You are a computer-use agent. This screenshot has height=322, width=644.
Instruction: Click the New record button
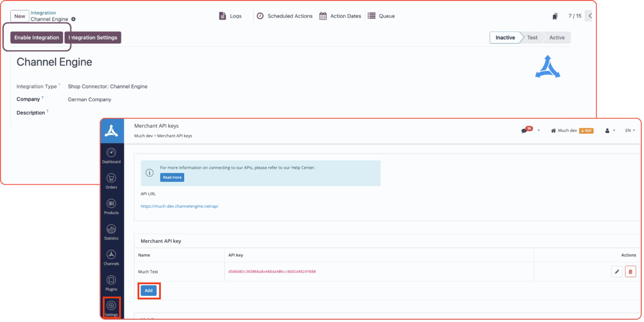pos(19,16)
